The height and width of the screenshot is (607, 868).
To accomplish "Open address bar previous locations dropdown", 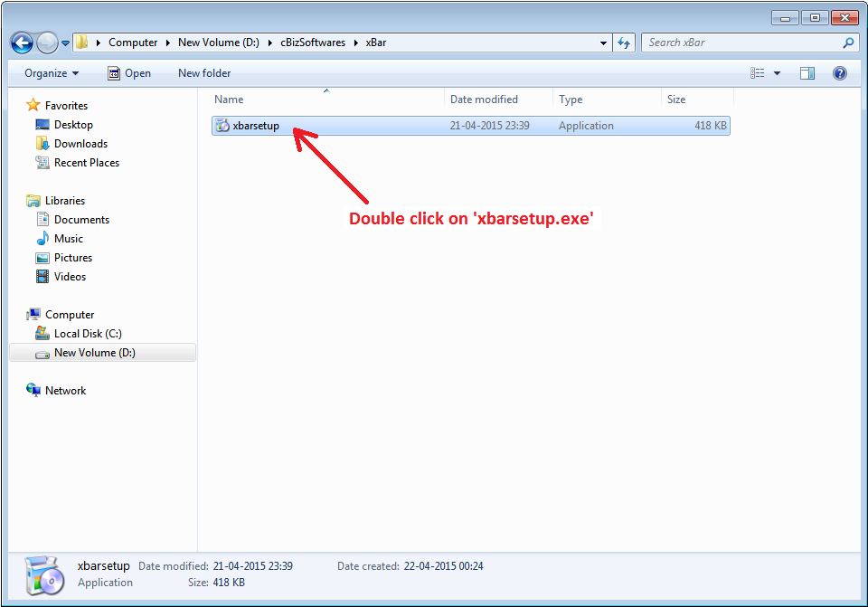I will 603,43.
